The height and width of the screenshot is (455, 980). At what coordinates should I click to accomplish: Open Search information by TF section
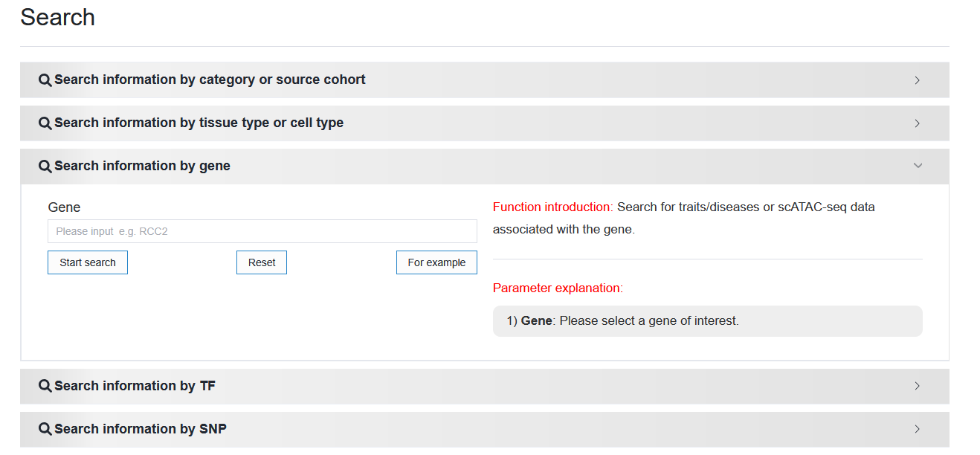(485, 386)
